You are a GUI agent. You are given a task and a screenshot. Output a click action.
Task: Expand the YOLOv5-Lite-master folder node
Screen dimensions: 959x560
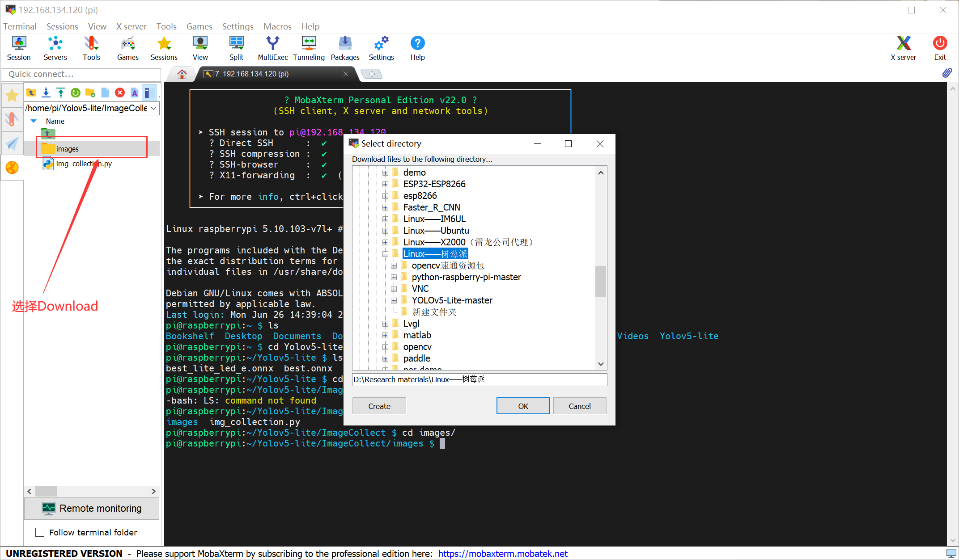point(394,300)
